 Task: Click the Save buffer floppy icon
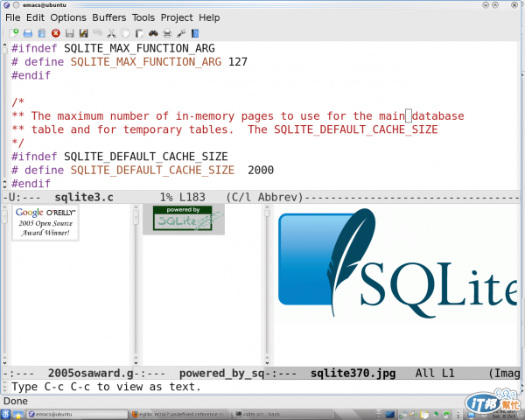[x=70, y=33]
